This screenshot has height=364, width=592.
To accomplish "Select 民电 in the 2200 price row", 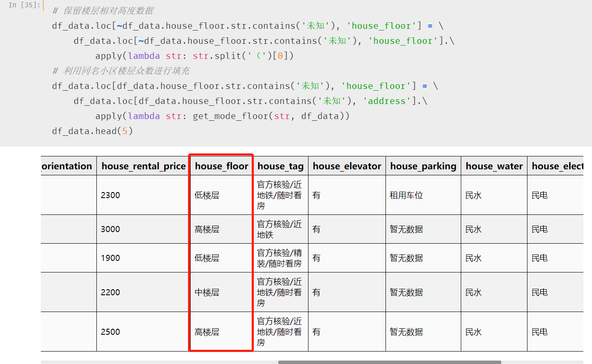I will [x=540, y=292].
